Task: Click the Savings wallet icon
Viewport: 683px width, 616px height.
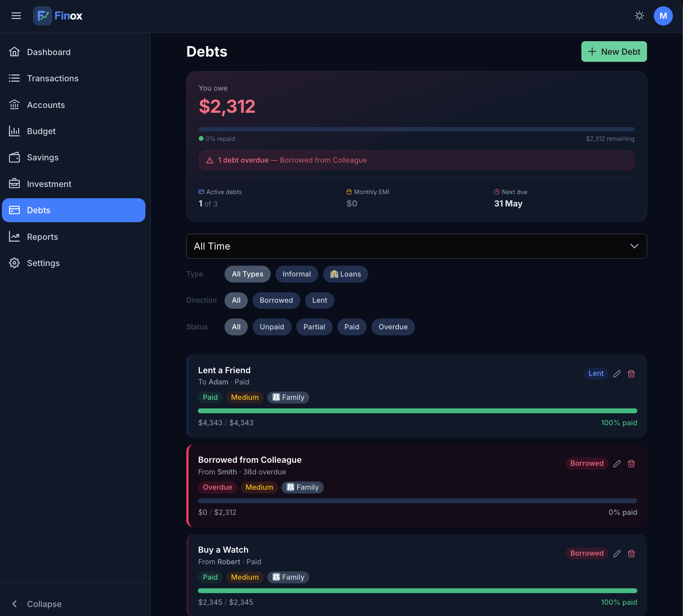Action: click(x=14, y=157)
